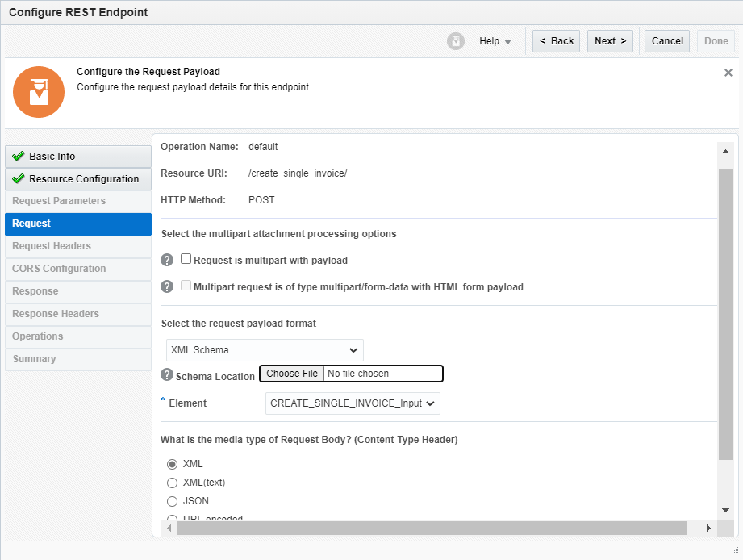The width and height of the screenshot is (743, 560).
Task: Click the Next button
Action: coord(610,40)
